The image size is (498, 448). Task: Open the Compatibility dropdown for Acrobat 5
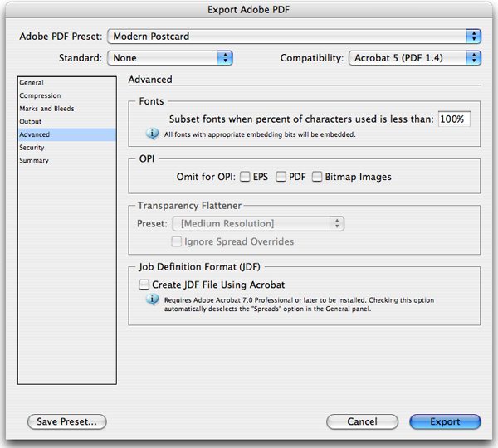tap(415, 58)
